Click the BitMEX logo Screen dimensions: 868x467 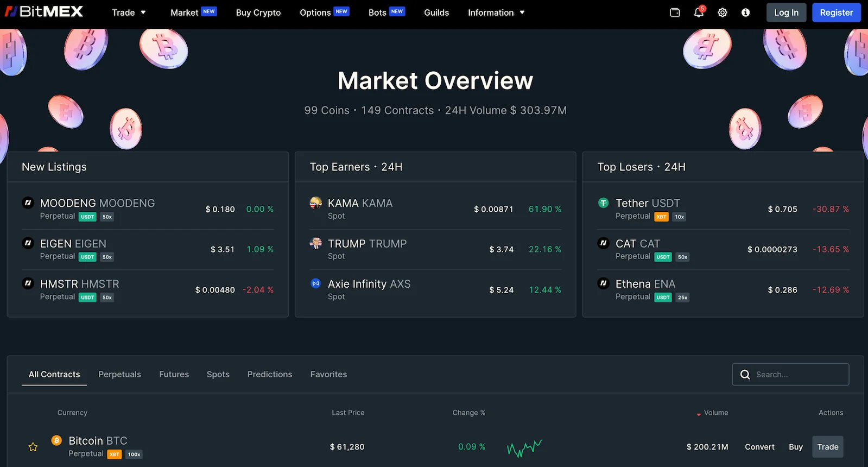tap(44, 12)
